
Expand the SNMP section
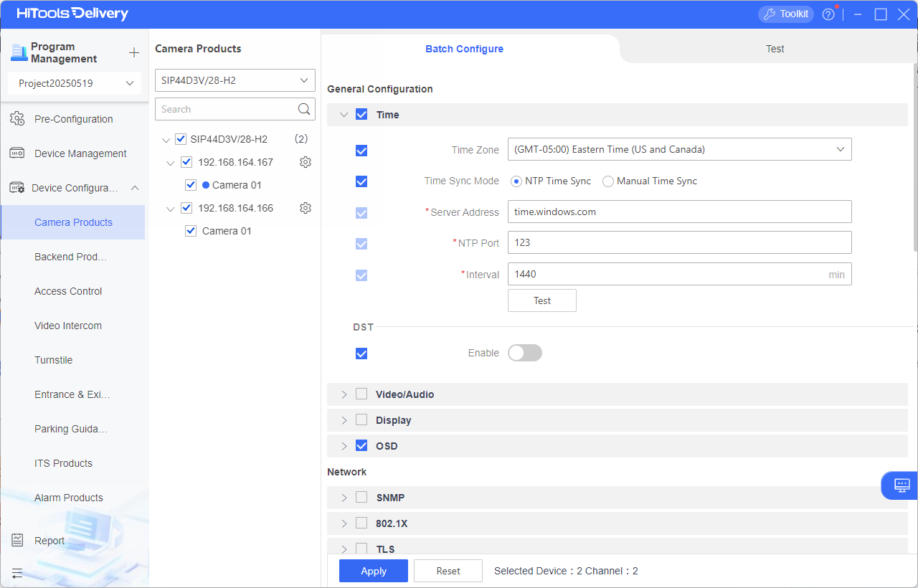(x=344, y=498)
